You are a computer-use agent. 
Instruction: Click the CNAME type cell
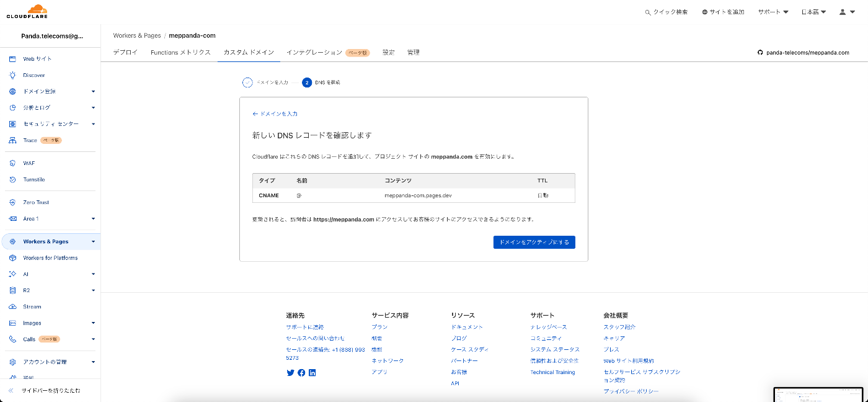(x=269, y=195)
